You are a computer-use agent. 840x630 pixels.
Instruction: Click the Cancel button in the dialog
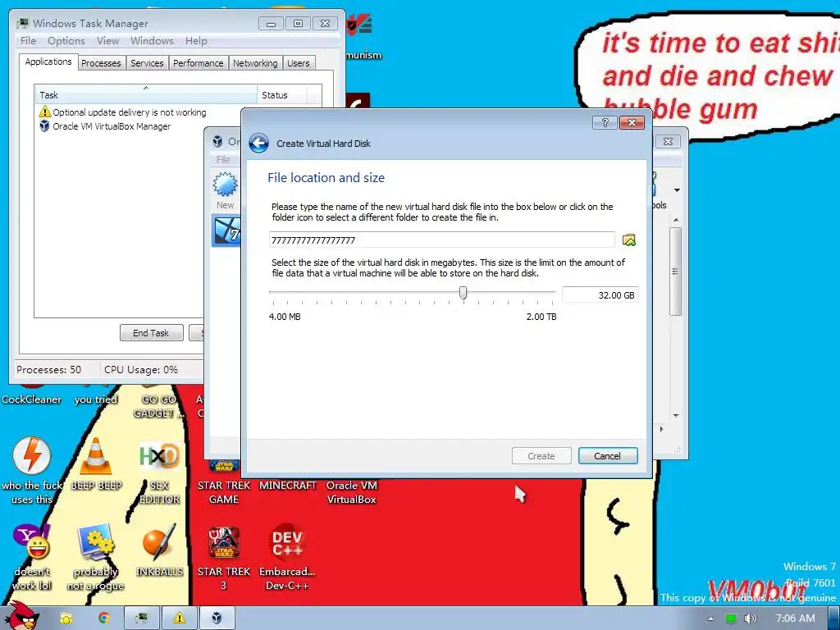pyautogui.click(x=608, y=456)
